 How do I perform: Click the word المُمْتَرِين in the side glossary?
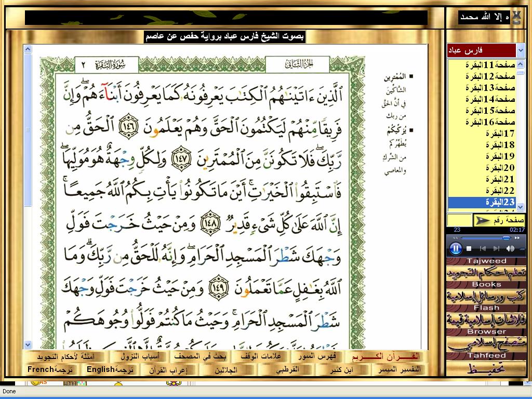(x=395, y=78)
